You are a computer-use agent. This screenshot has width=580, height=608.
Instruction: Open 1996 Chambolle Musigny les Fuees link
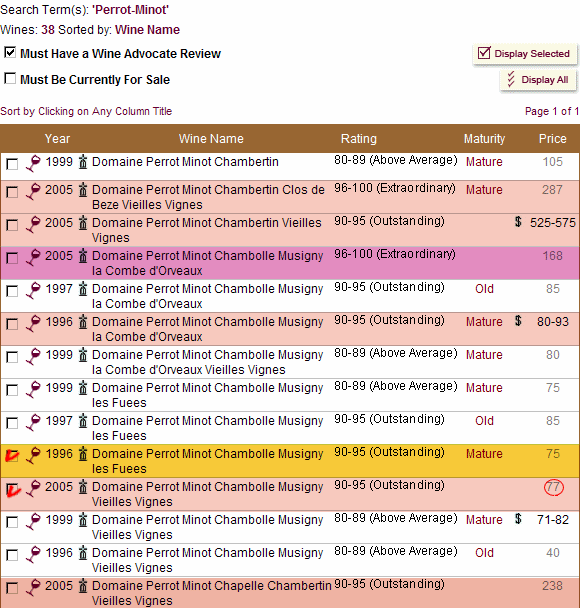point(207,461)
